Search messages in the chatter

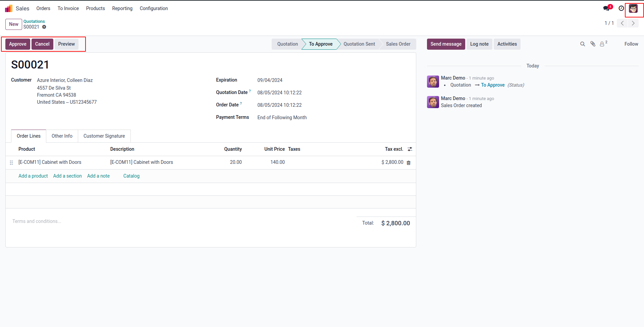pos(583,44)
